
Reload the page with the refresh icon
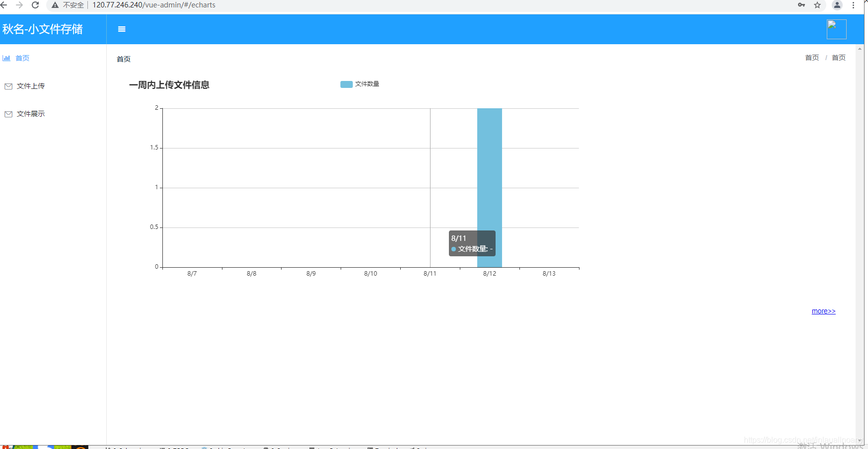coord(35,5)
